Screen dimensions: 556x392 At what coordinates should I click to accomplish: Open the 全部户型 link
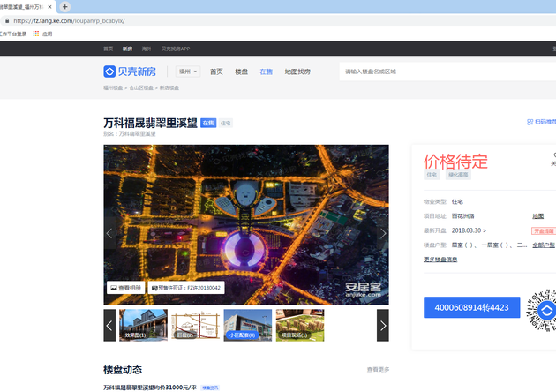544,245
